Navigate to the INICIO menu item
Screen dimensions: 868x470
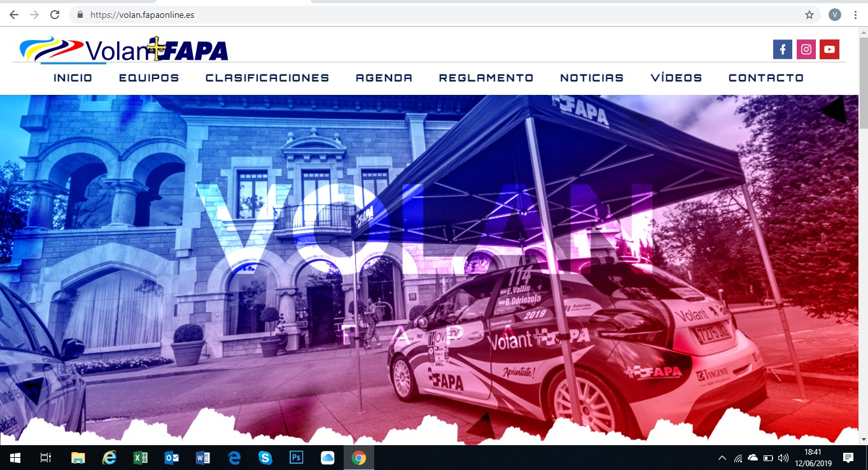point(73,78)
